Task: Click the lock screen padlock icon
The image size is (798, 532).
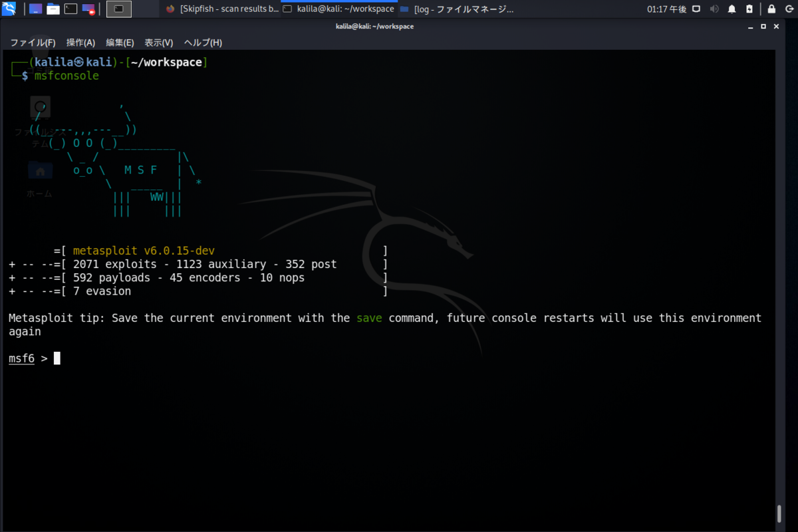Action: 771,9
